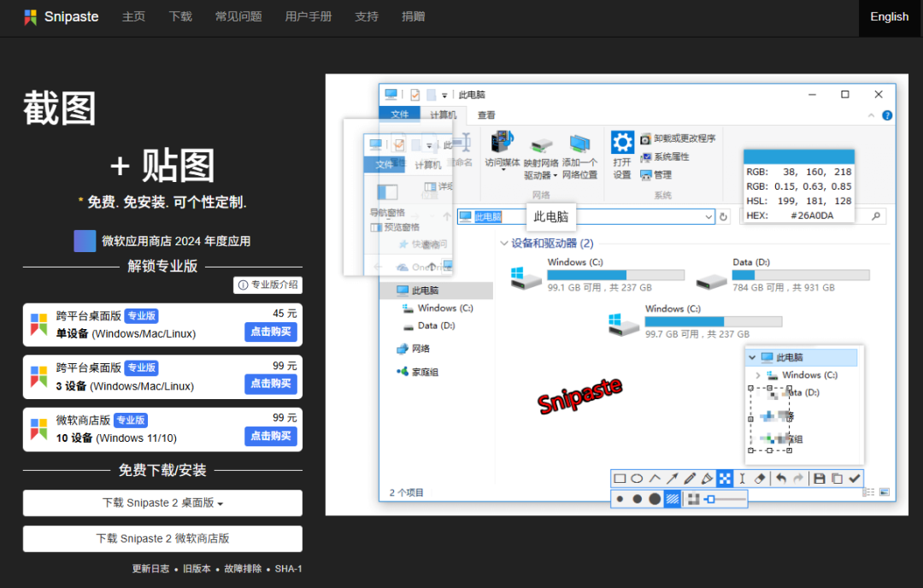Select 网络 in Explorer navigation pane

[x=420, y=349]
